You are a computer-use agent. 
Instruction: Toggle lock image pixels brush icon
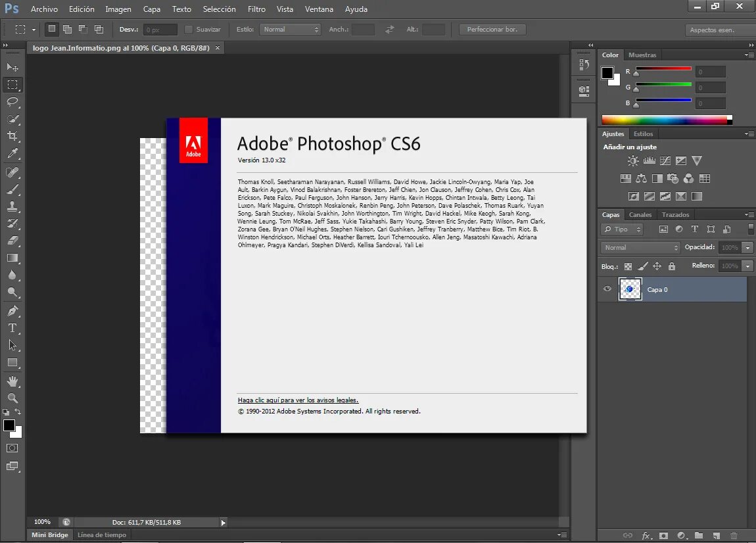pos(643,266)
